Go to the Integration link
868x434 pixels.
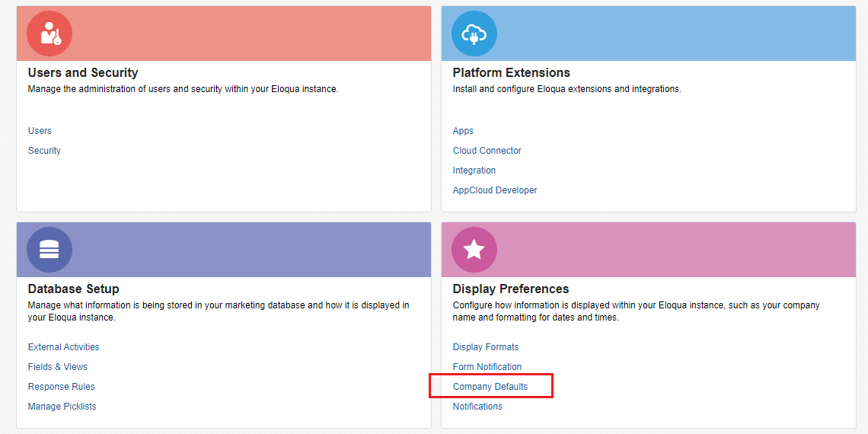(x=474, y=171)
